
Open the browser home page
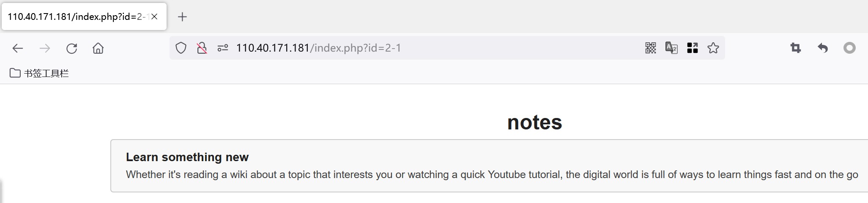click(98, 48)
